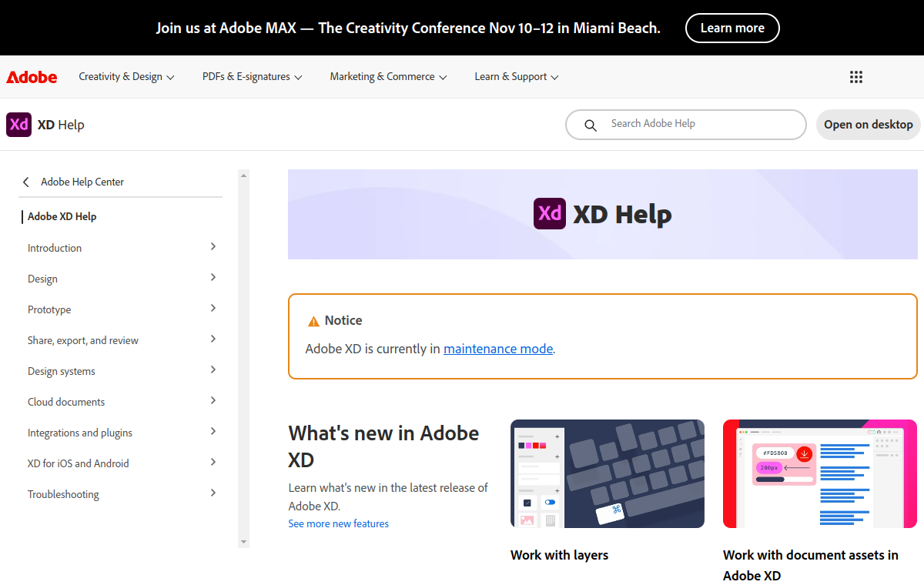
Task: Click the search magnifier icon
Action: [591, 125]
